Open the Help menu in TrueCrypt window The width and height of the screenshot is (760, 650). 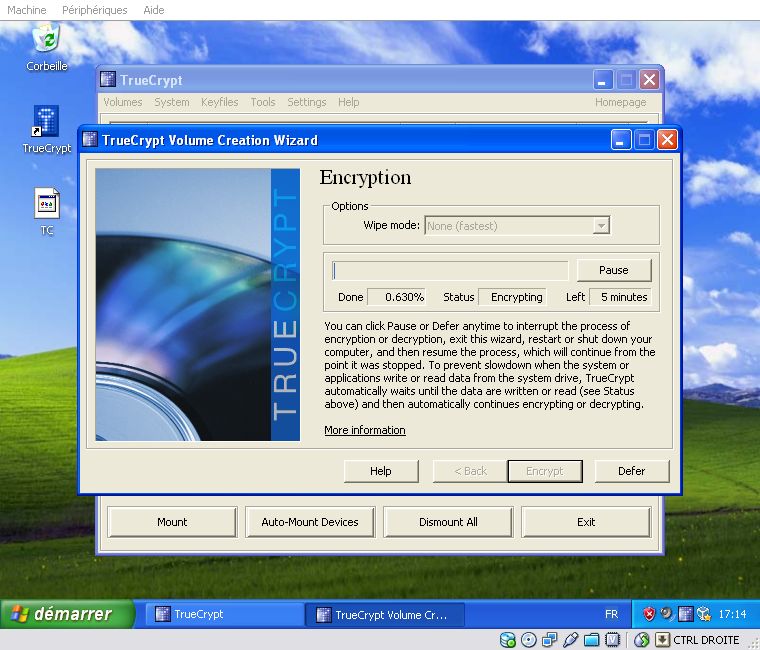pyautogui.click(x=348, y=102)
